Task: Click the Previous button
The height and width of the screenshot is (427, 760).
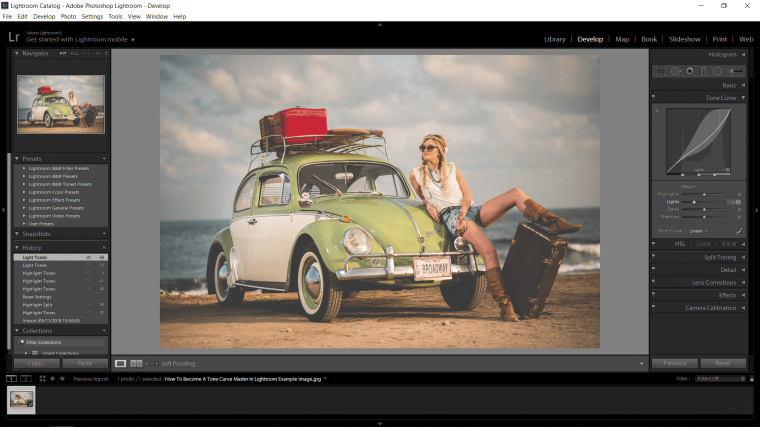Action: [675, 363]
